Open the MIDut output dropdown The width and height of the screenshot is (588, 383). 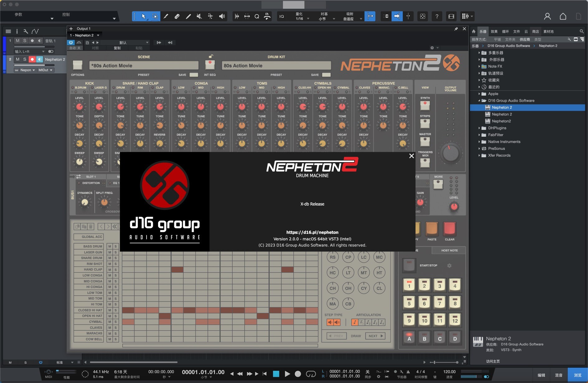(x=45, y=70)
